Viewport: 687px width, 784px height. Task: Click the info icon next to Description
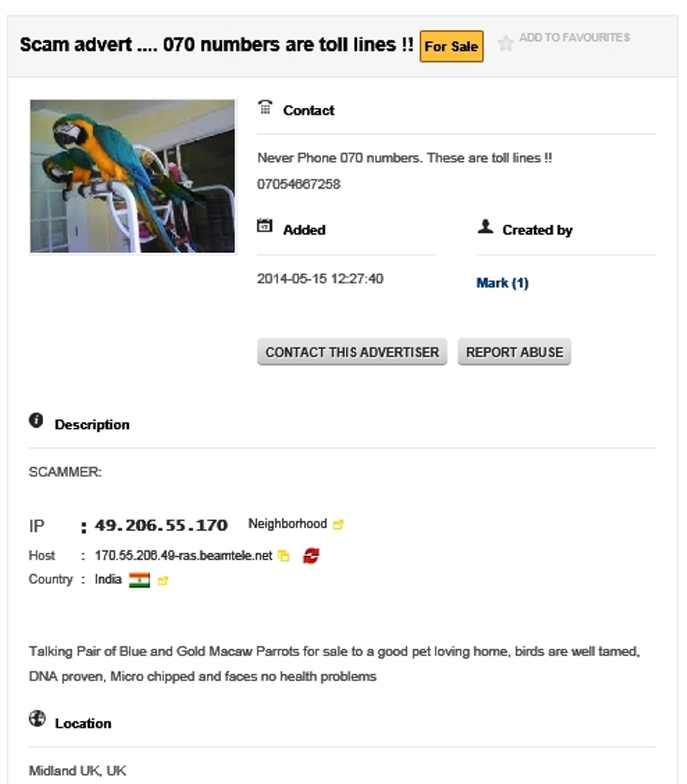36,420
